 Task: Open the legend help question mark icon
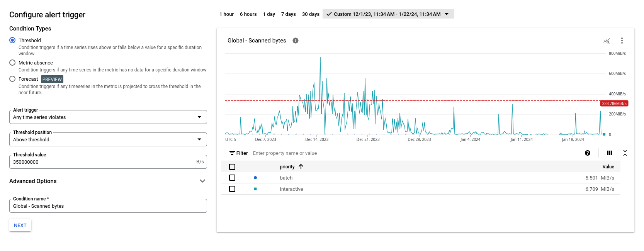(x=588, y=153)
